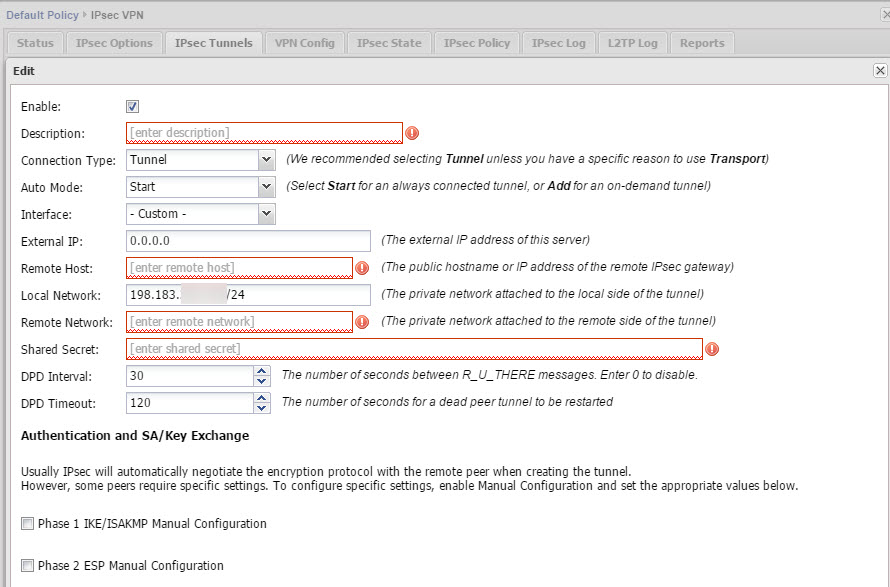890x587 pixels.
Task: Enable Phase 1 IKE/ISAKMP Manual Configuration
Action: (x=29, y=523)
